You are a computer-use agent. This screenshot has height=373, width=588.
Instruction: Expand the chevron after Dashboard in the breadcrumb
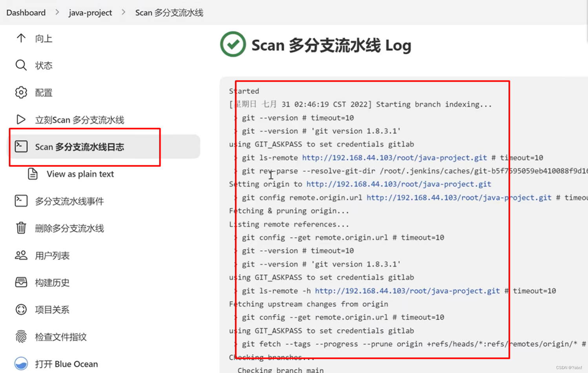[57, 13]
